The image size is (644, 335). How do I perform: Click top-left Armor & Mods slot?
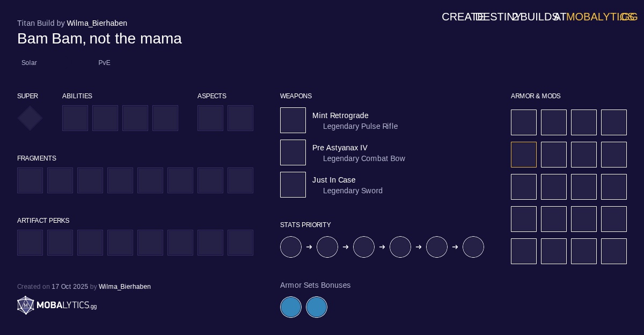point(524,122)
